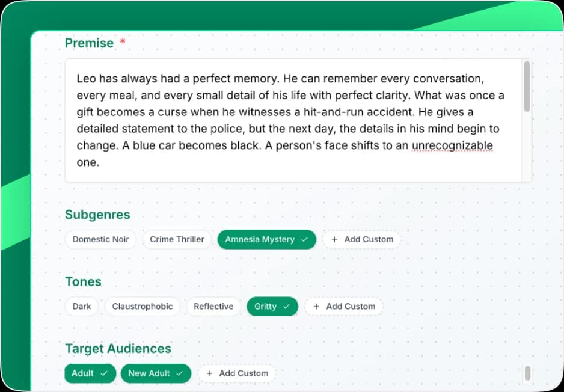Click the plus icon to add custom audience
Viewport: 564px width, 392px height.
tap(209, 373)
